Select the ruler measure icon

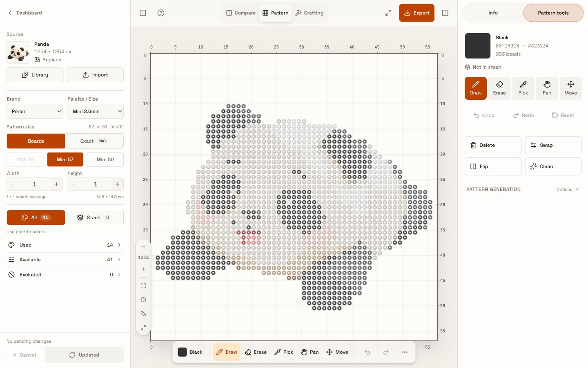(x=143, y=314)
